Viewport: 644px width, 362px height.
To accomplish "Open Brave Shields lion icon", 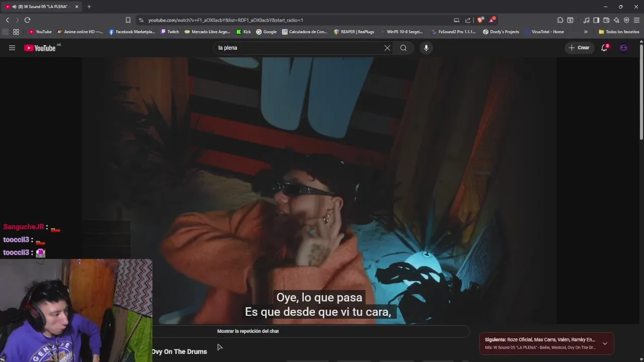I will (480, 20).
